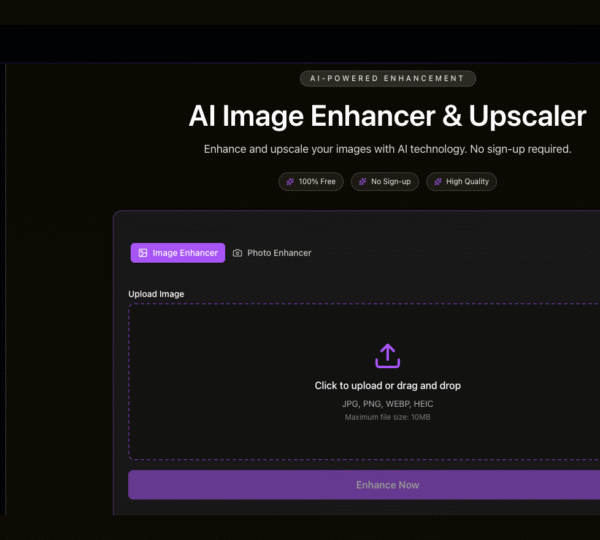
Task: Click the purple upload arrow icon
Action: coord(387,356)
